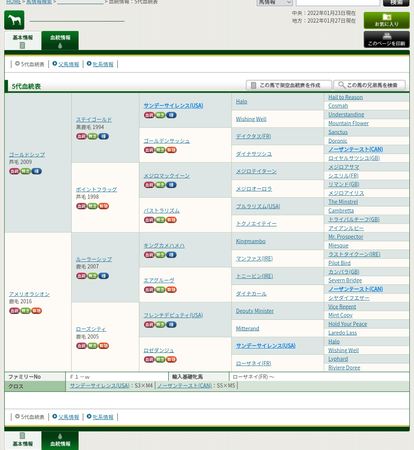Open bottom 血統情報 tab at page footer
Viewport: 414px width, 450px height.
click(x=60, y=440)
